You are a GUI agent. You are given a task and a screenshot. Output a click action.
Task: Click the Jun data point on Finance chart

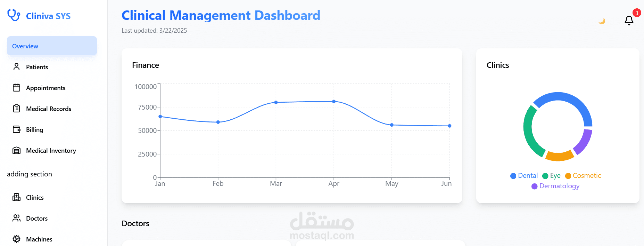[449, 126]
